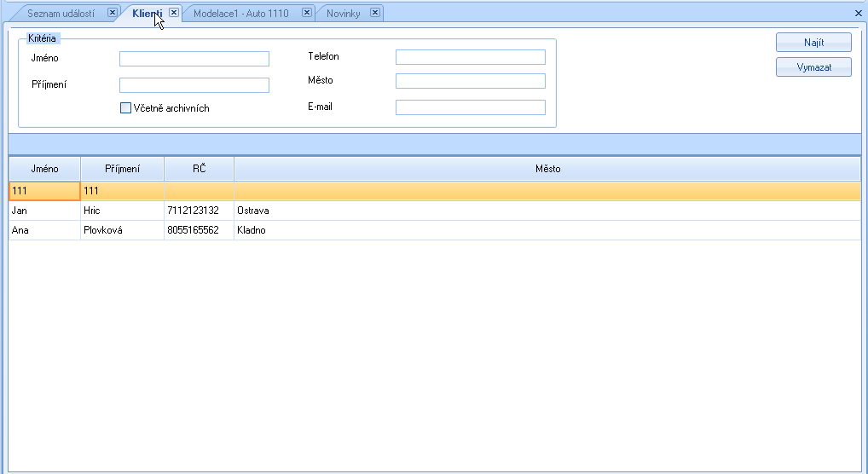The width and height of the screenshot is (868, 474).
Task: Close the Modelace1 - Auto 1110 tab
Action: [x=307, y=12]
